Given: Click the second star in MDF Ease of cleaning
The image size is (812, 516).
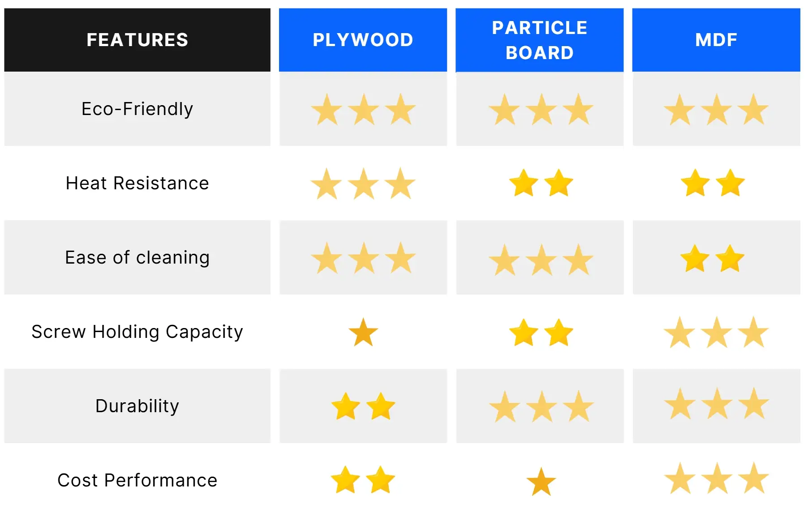Looking at the screenshot, I should click(730, 258).
